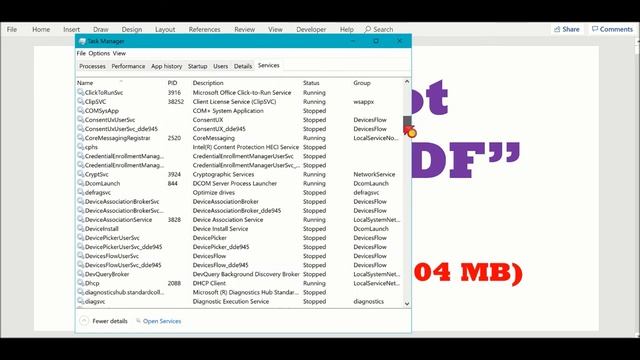Image resolution: width=640 pixels, height=360 pixels.
Task: Click the Open Services gear icon
Action: (138, 321)
